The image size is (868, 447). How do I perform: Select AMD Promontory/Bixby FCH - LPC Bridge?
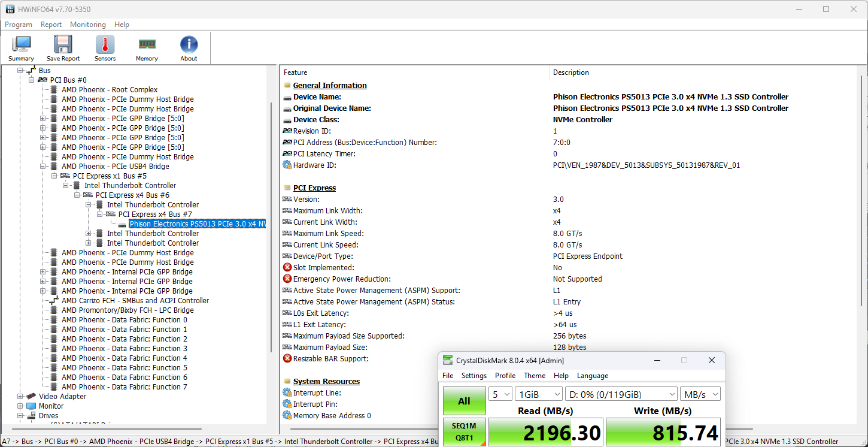click(128, 310)
